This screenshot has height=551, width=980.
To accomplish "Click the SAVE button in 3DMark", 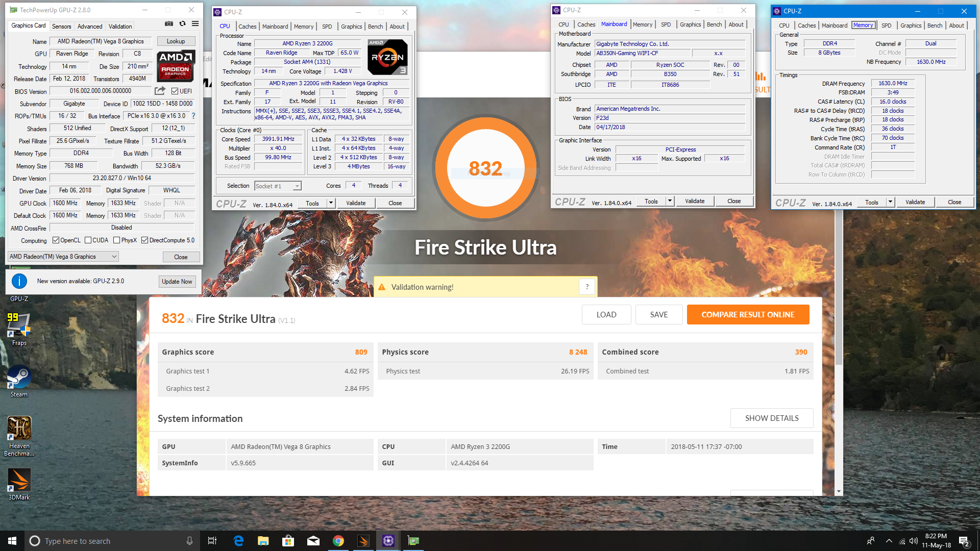I will click(x=659, y=315).
